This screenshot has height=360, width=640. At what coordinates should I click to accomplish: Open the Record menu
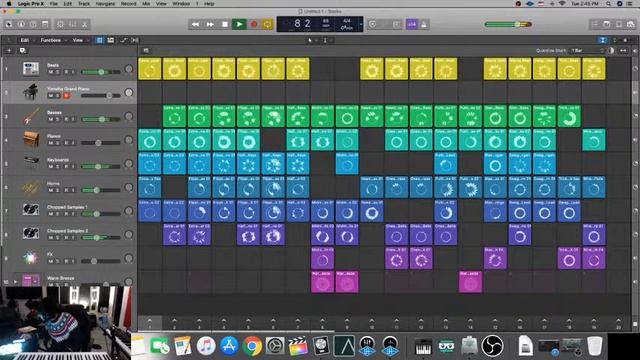(x=129, y=4)
